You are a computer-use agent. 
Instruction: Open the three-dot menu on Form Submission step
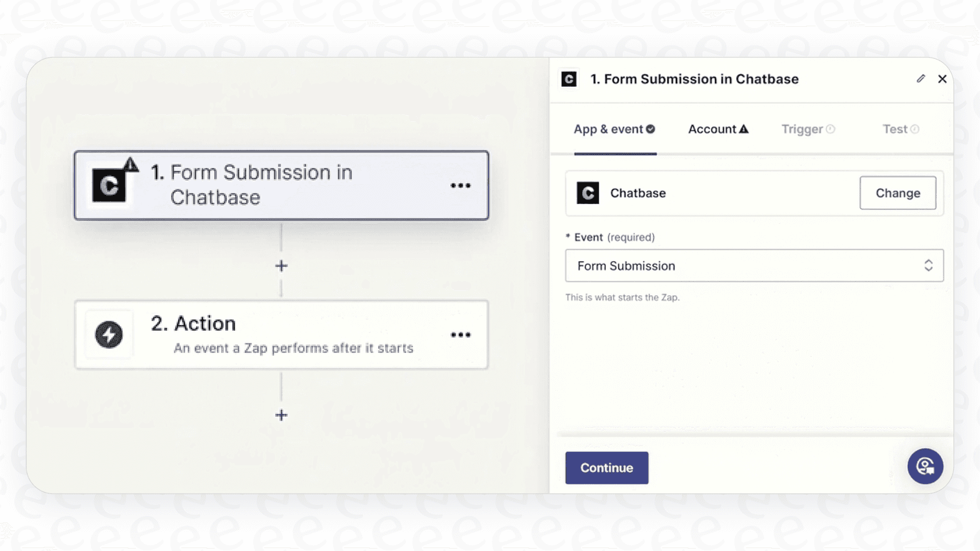[x=461, y=185]
